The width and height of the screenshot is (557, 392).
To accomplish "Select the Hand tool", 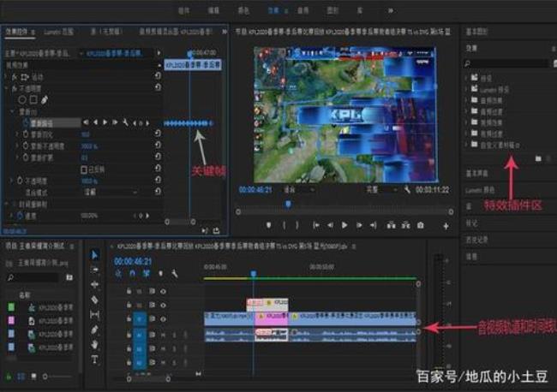I will 95,344.
